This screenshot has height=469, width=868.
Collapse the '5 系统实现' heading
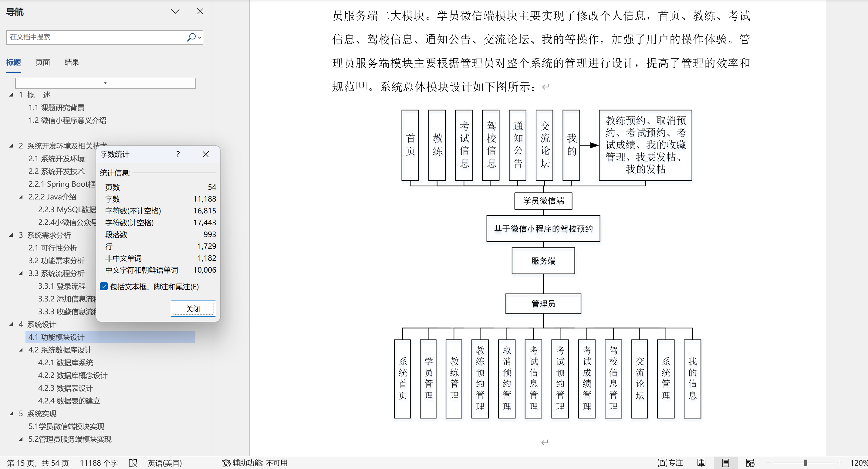click(11, 414)
